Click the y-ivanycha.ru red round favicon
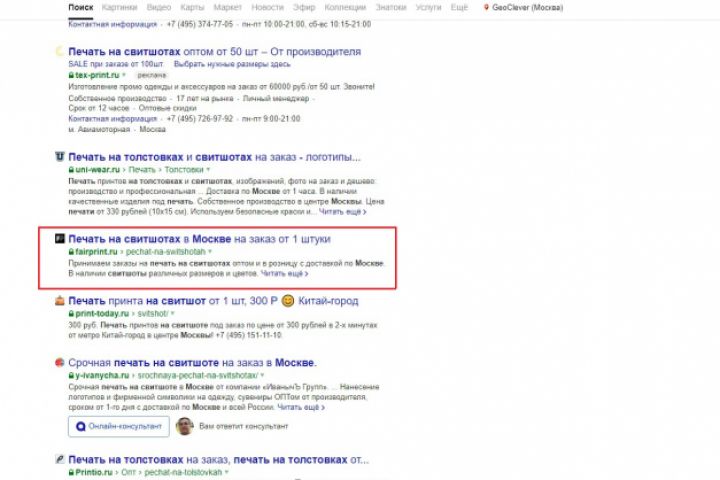The width and height of the screenshot is (720, 480). 60,362
